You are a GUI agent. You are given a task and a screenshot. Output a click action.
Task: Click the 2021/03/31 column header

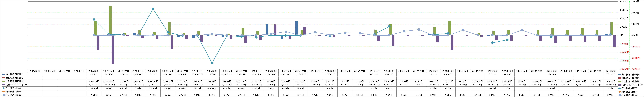tap(610, 71)
